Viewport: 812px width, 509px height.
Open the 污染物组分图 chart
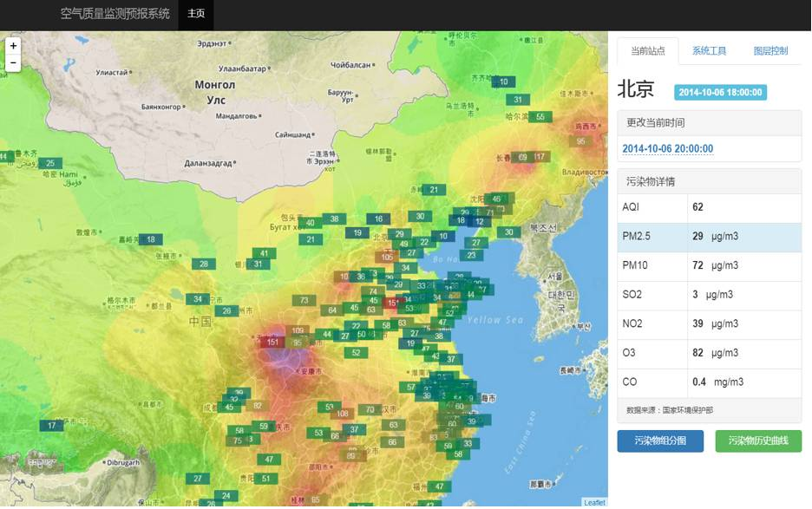coord(660,440)
